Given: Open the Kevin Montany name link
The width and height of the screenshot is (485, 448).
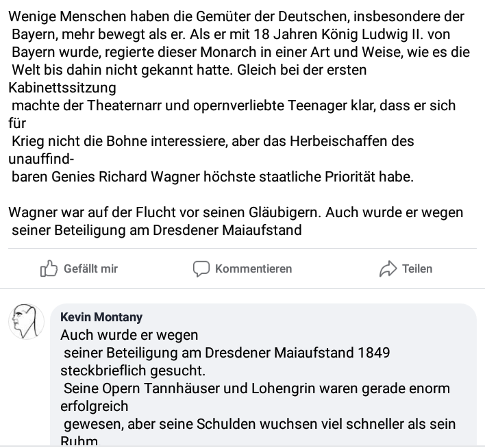Looking at the screenshot, I should pos(101,318).
